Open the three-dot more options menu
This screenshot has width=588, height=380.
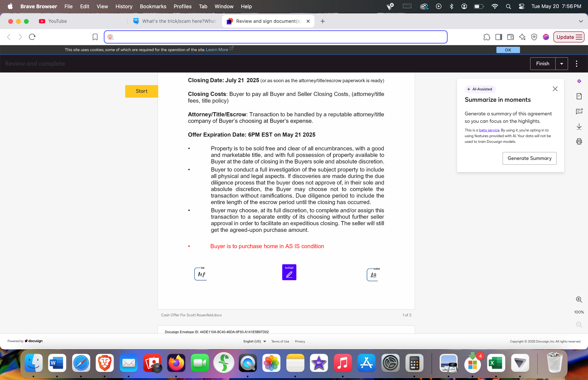click(576, 64)
